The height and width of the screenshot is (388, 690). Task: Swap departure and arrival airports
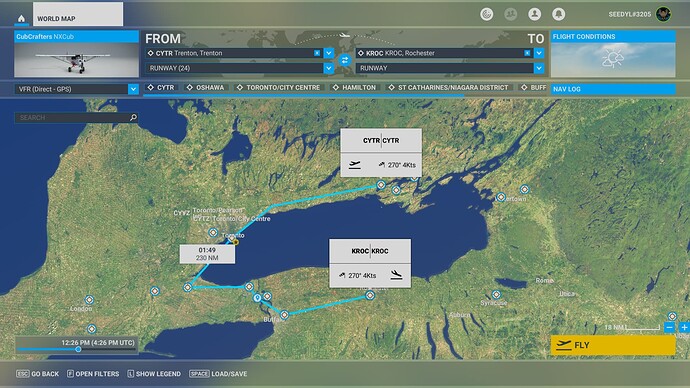pos(345,60)
